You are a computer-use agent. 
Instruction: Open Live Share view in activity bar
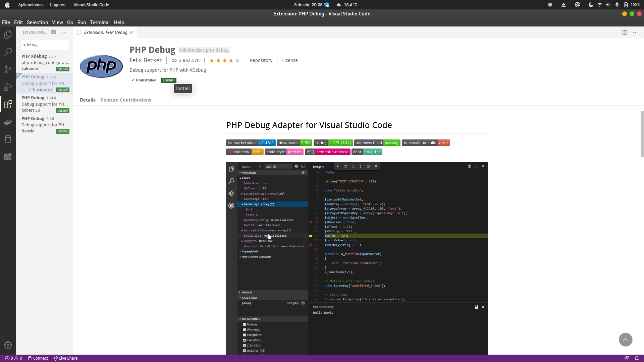tap(8, 157)
